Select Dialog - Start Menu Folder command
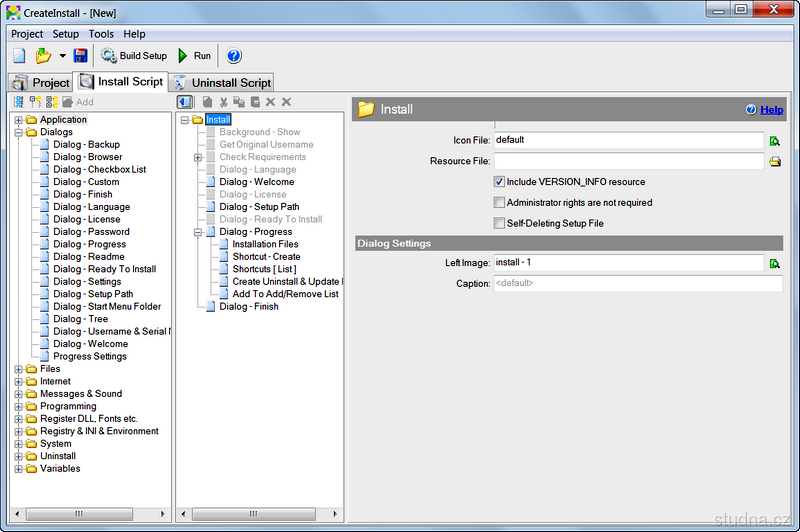Screen dimensions: 800x532 click(107, 307)
